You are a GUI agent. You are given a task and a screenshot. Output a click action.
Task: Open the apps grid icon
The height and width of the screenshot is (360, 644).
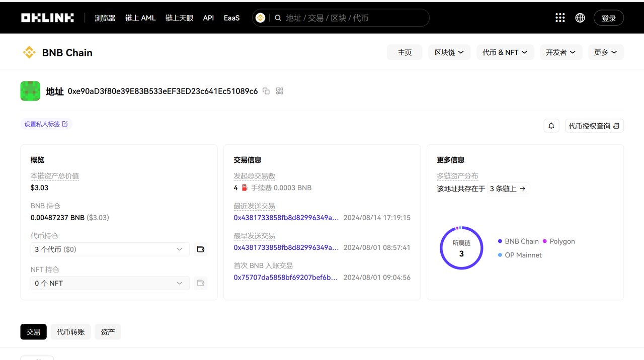560,18
